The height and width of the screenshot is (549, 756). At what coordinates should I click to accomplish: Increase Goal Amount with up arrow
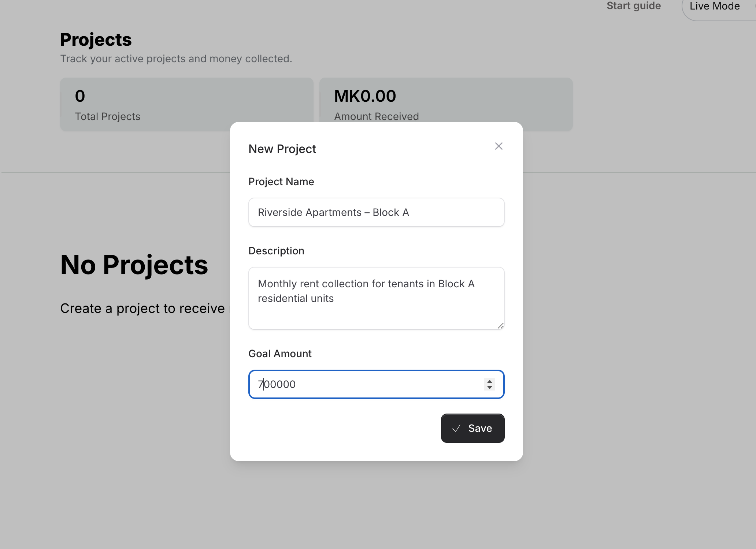(x=489, y=381)
